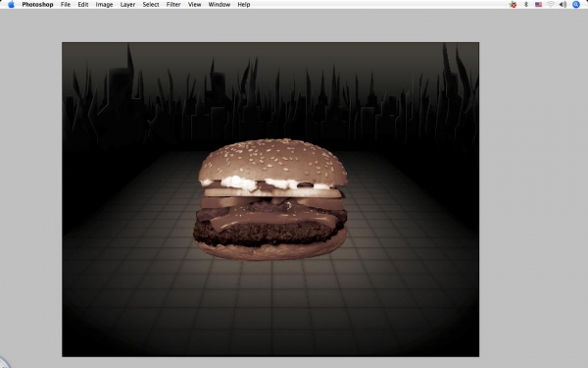Open the Select menu

(151, 5)
